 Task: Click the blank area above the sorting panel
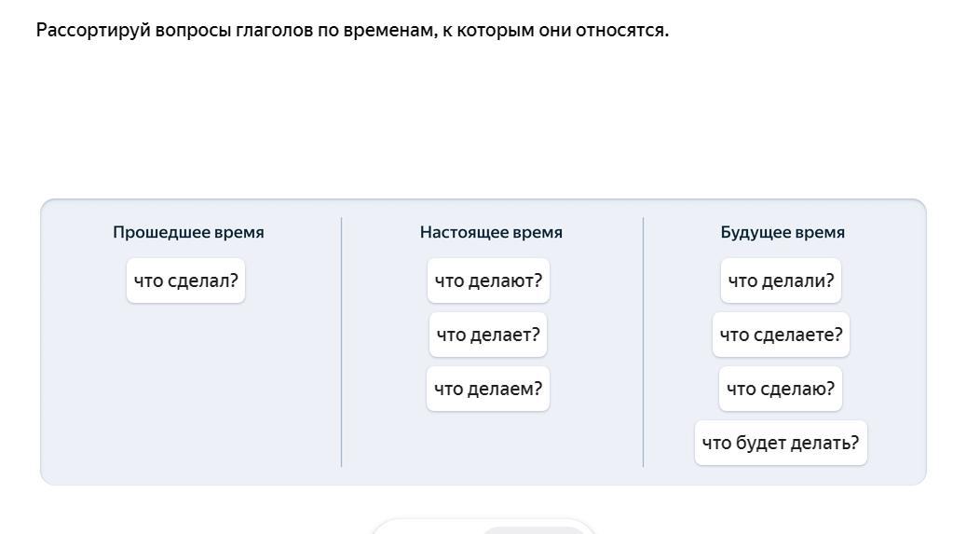click(484, 121)
